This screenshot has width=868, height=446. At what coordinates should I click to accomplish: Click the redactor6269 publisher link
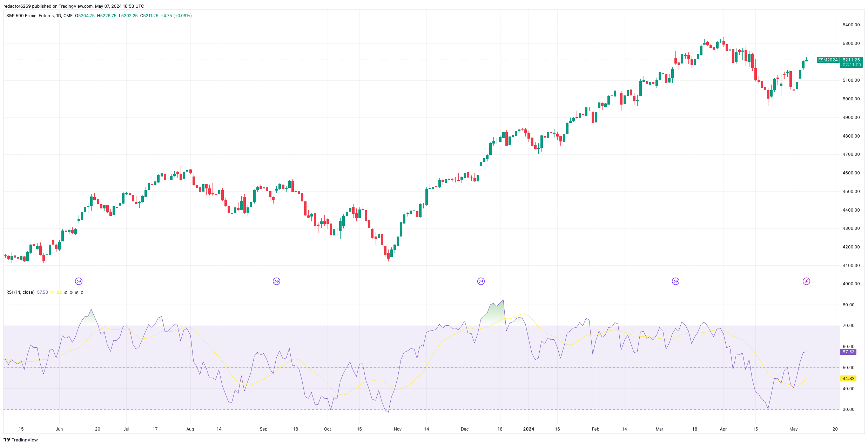point(16,6)
